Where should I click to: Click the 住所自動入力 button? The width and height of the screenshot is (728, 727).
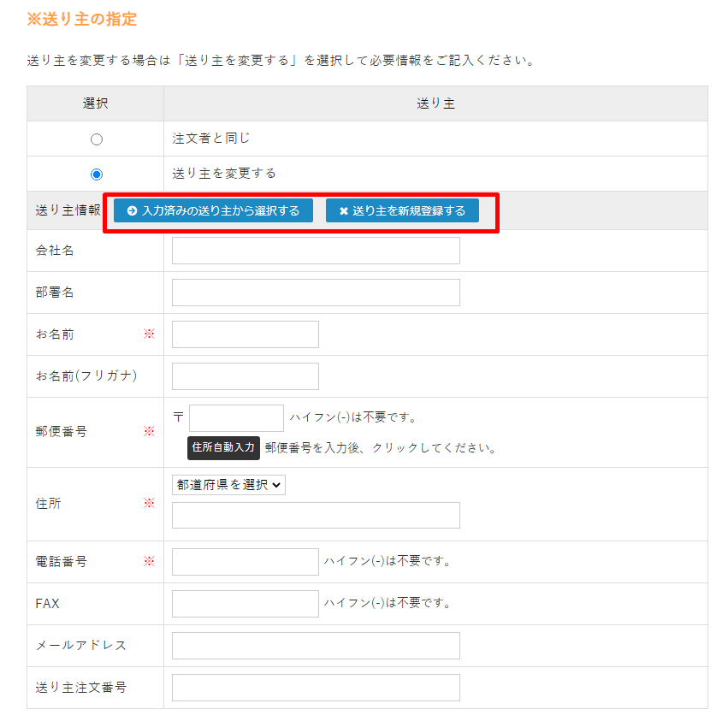click(x=223, y=447)
